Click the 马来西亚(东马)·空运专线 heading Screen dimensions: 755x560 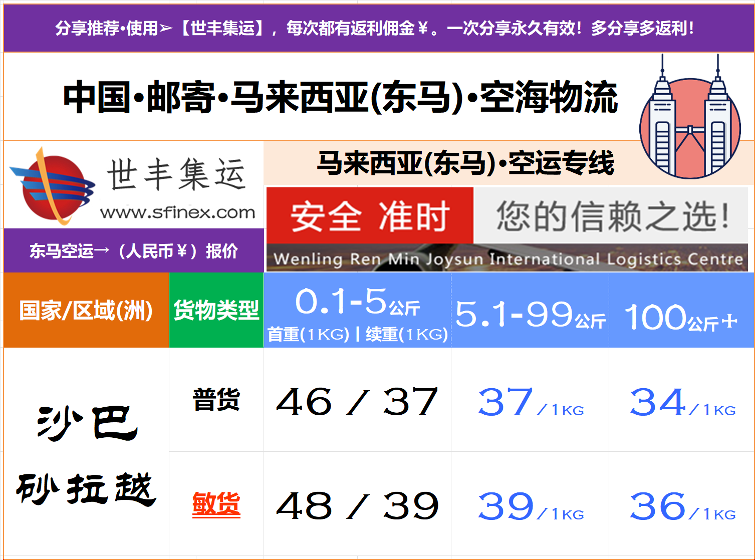pyautogui.click(x=465, y=163)
